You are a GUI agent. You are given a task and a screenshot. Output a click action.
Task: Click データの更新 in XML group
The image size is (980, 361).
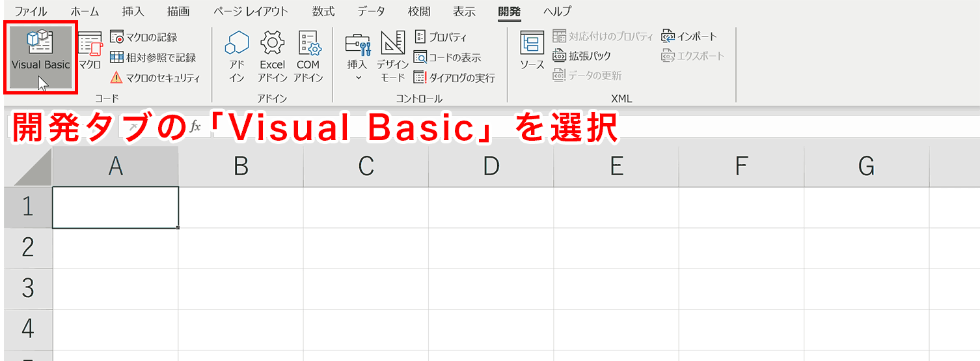587,76
